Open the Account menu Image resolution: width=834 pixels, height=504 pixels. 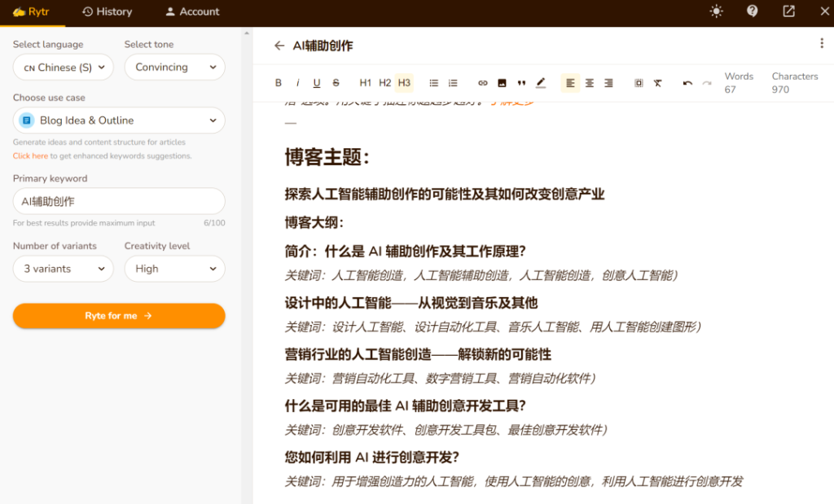(192, 11)
